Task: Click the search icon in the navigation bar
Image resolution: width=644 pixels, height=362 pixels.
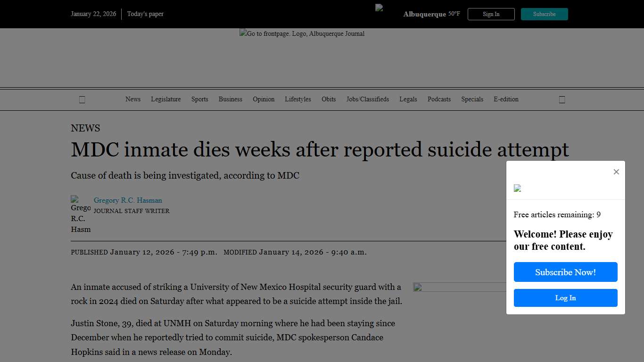Action: pos(562,99)
